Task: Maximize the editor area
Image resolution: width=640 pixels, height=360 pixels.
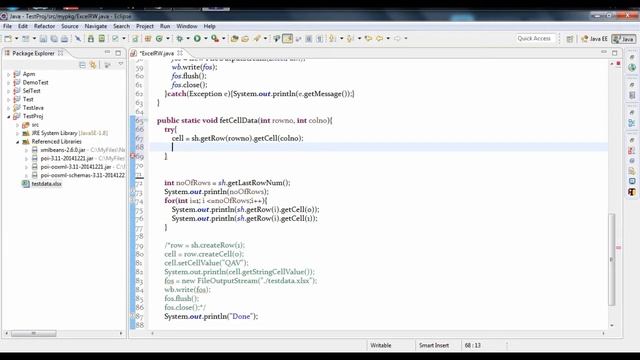Action: coord(615,53)
